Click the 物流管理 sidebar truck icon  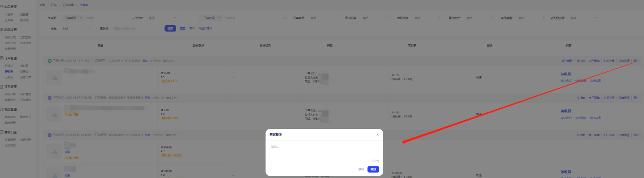tap(2, 109)
